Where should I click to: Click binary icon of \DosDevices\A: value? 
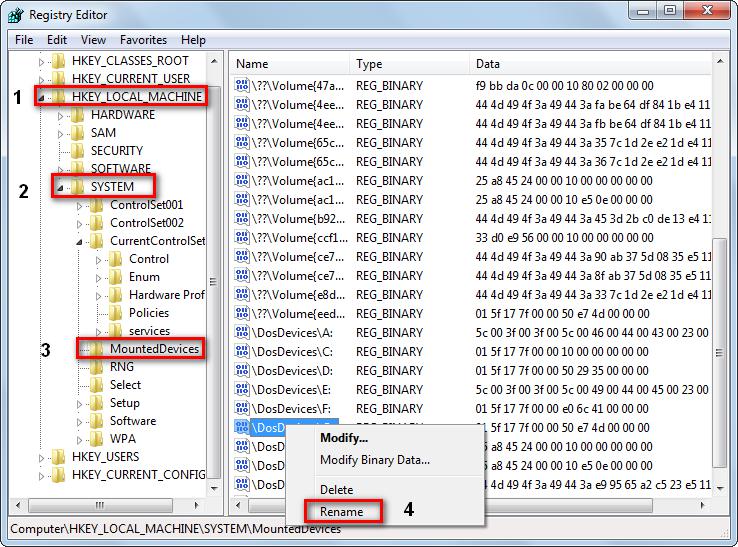click(x=241, y=332)
